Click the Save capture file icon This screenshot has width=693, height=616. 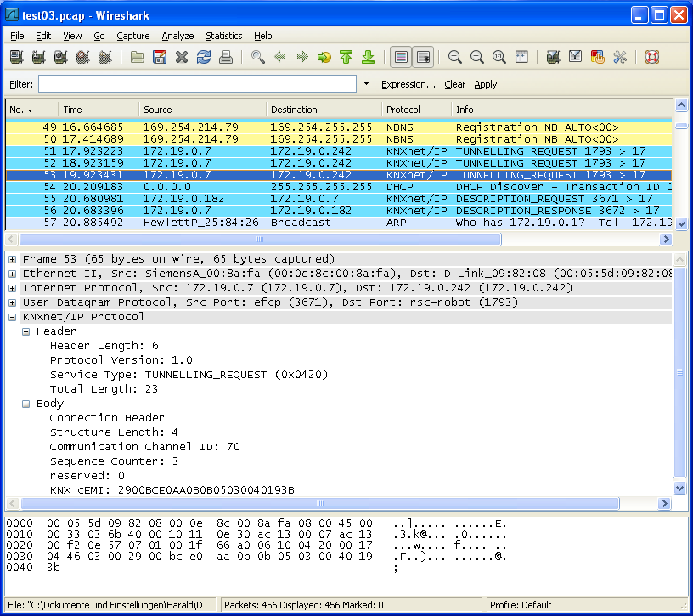tap(160, 57)
